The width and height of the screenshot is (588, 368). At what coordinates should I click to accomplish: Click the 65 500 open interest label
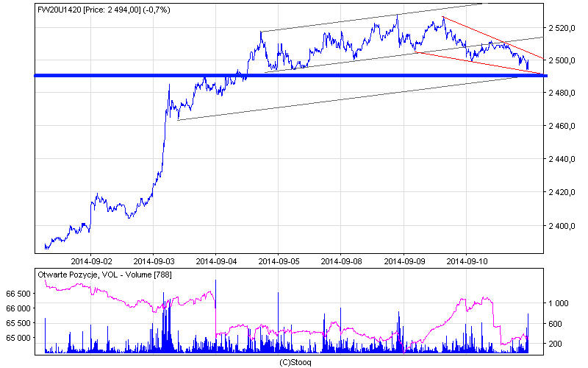[18, 323]
